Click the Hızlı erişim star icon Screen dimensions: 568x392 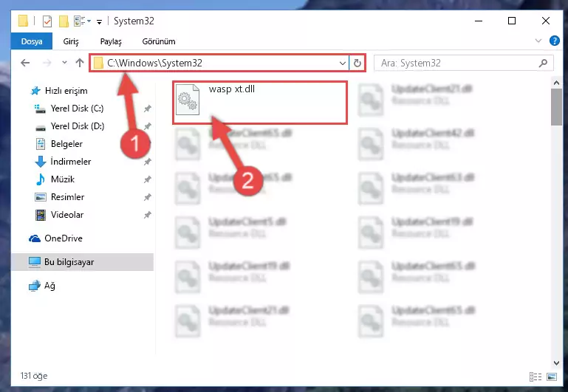coord(35,91)
